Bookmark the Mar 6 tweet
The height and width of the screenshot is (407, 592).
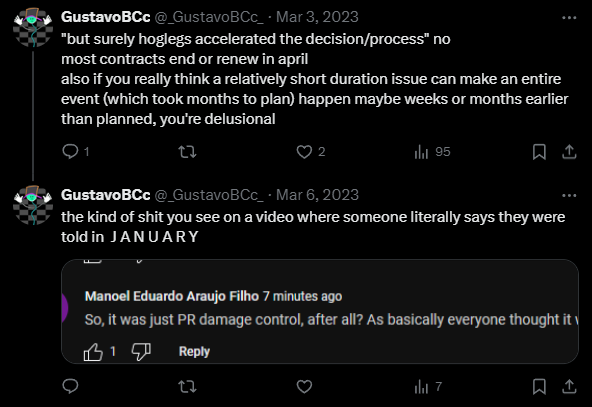(539, 387)
